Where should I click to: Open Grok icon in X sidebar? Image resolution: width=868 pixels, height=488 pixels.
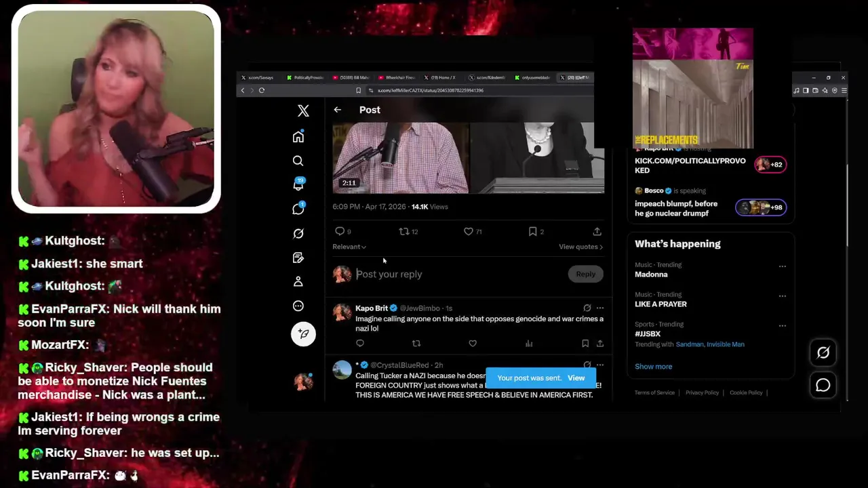[298, 233]
